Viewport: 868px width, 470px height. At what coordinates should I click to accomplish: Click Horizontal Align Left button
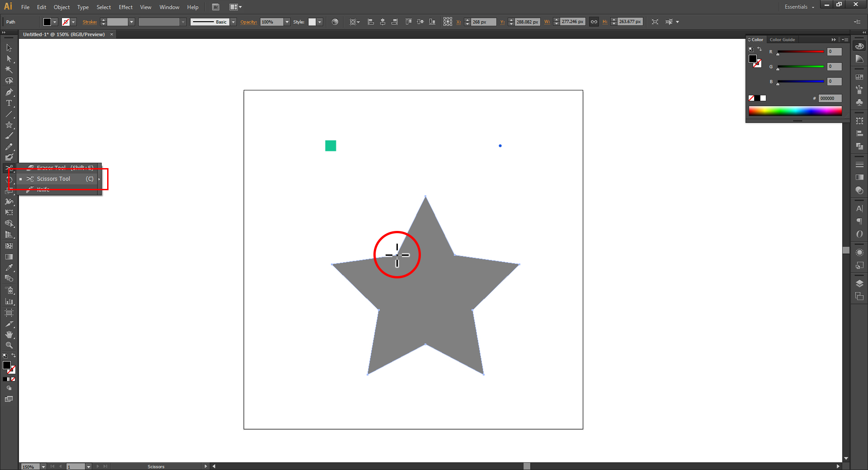click(x=371, y=22)
